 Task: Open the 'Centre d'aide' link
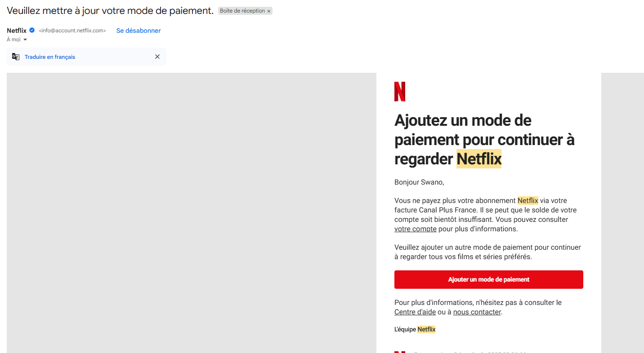415,312
